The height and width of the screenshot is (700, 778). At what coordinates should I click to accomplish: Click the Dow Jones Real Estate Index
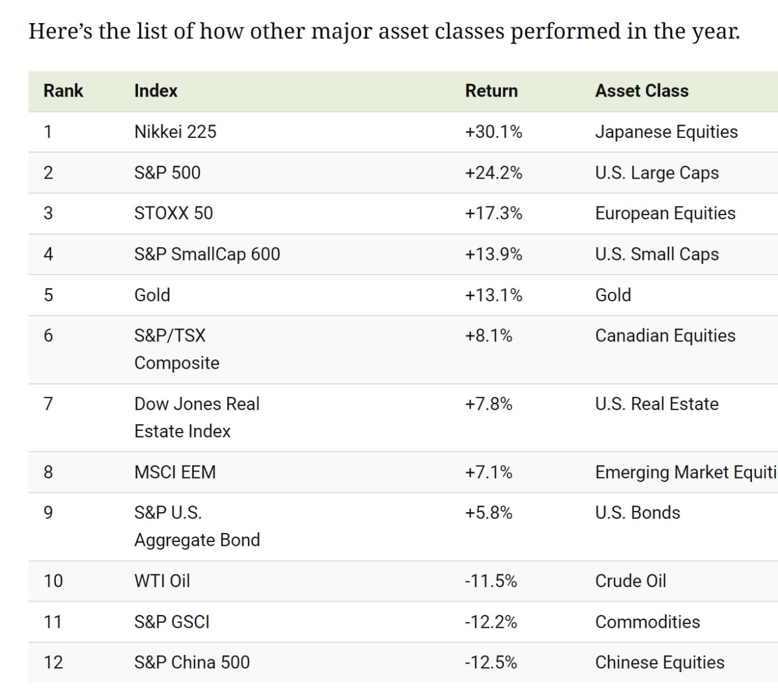(196, 417)
